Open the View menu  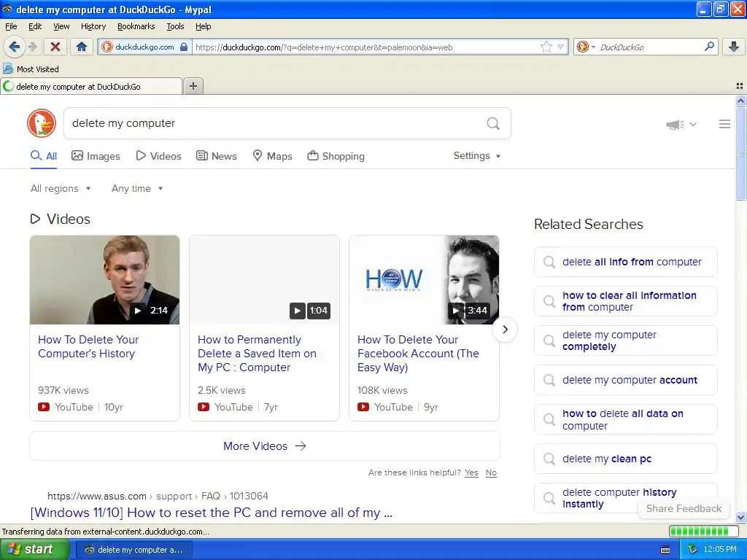coord(61,26)
